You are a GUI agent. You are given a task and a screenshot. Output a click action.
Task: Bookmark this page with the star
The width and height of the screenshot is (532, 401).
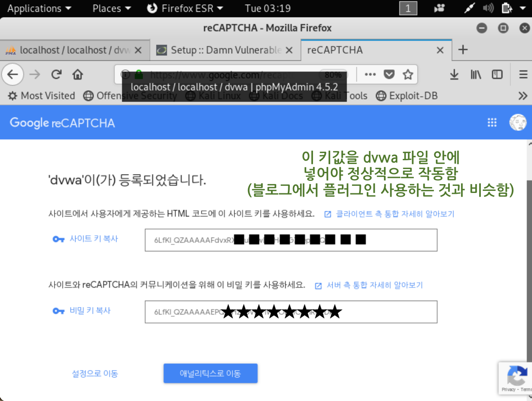tap(408, 75)
